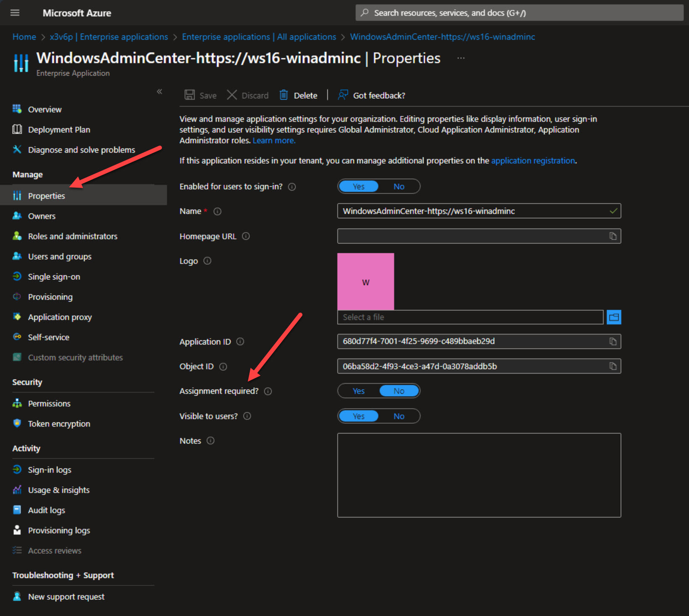689x616 pixels.
Task: Click Got feedback? in the command bar
Action: tap(378, 95)
